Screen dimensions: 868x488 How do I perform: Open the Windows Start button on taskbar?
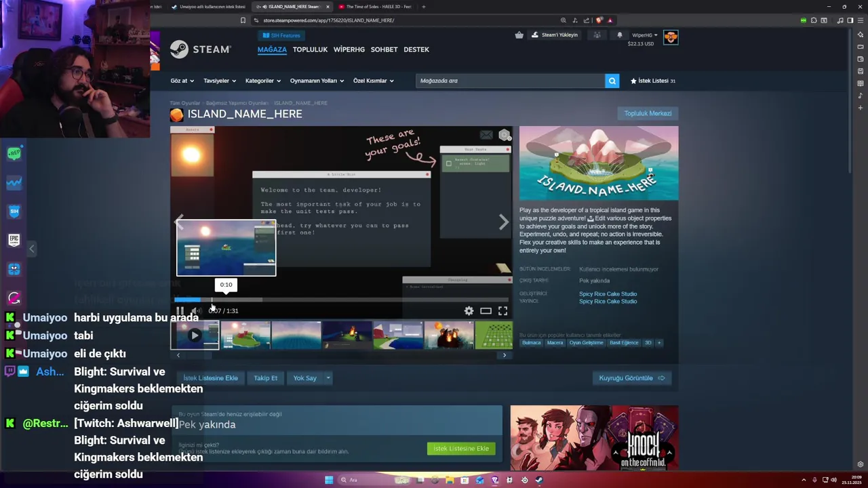329,480
